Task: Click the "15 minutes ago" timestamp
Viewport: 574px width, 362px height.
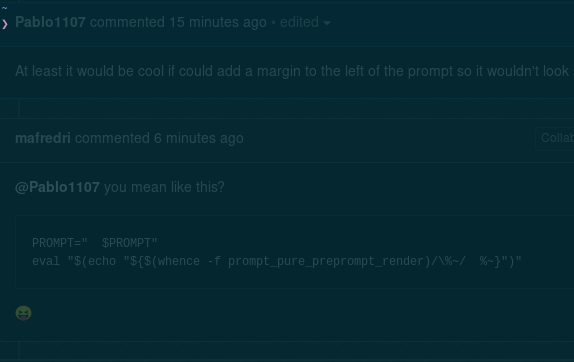Action: pyautogui.click(x=217, y=22)
